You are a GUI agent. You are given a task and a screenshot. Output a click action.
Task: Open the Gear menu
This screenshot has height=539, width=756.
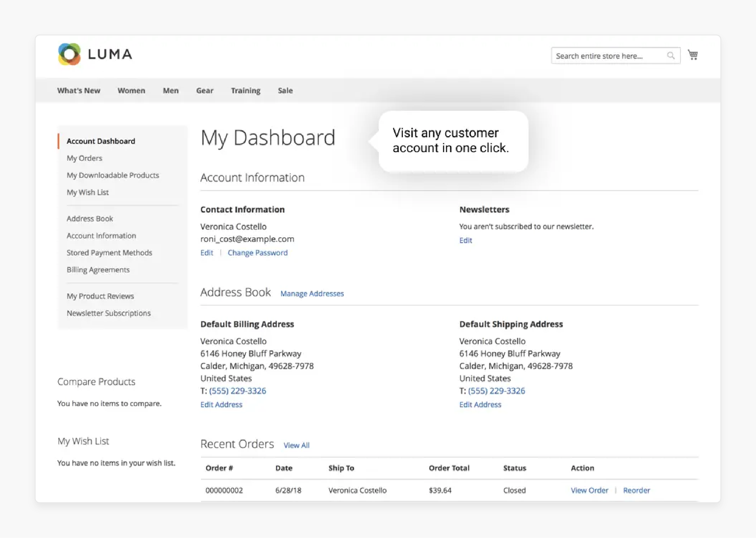pyautogui.click(x=205, y=90)
